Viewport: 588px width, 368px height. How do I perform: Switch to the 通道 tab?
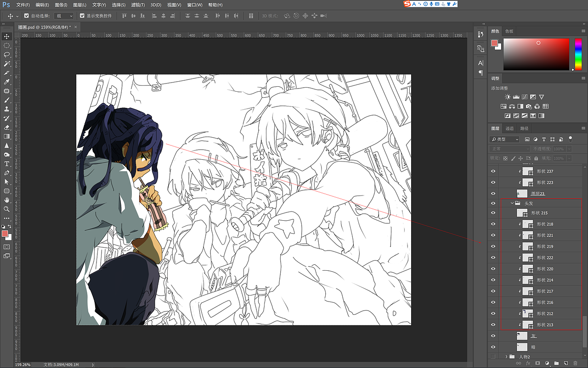coord(510,128)
